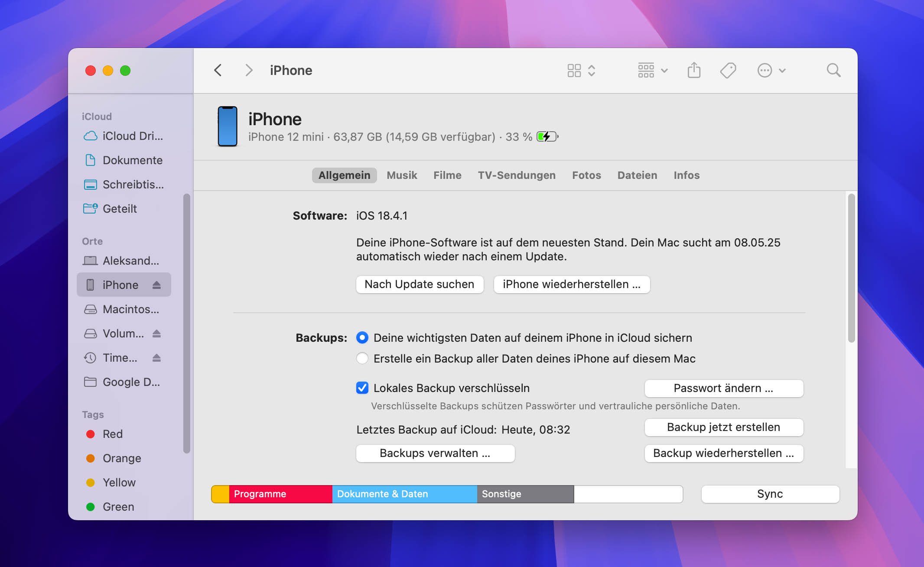
Task: Click the Sync button
Action: pos(770,494)
